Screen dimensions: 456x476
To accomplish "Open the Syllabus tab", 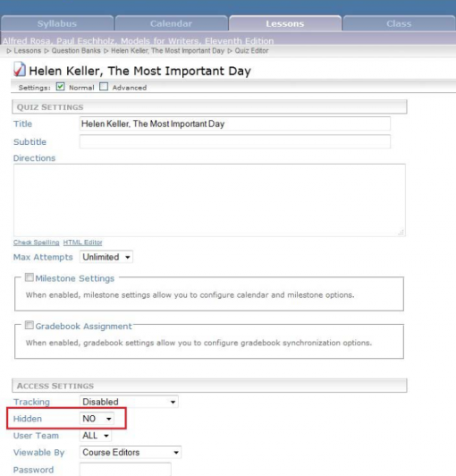I will point(57,23).
